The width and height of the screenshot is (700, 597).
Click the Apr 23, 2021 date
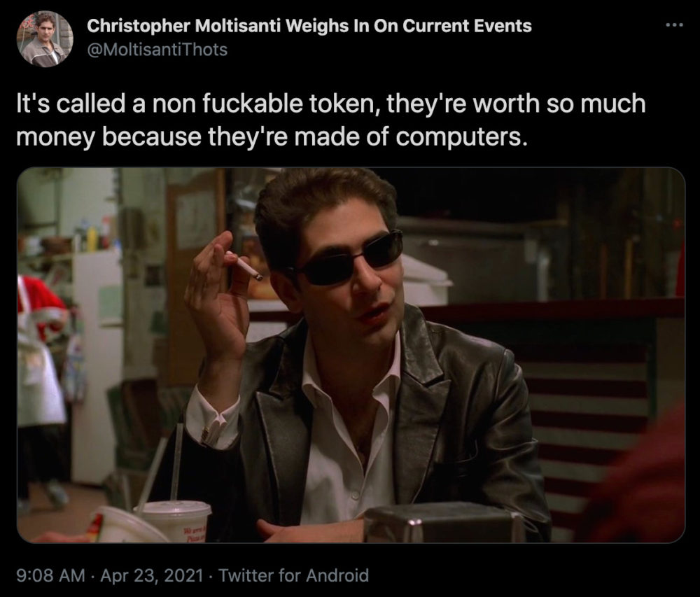pyautogui.click(x=152, y=575)
